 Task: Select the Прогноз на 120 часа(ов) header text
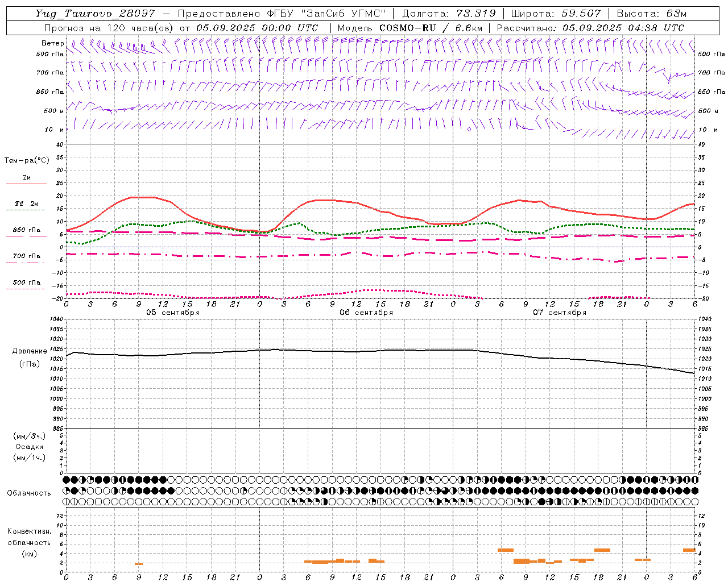[109, 28]
